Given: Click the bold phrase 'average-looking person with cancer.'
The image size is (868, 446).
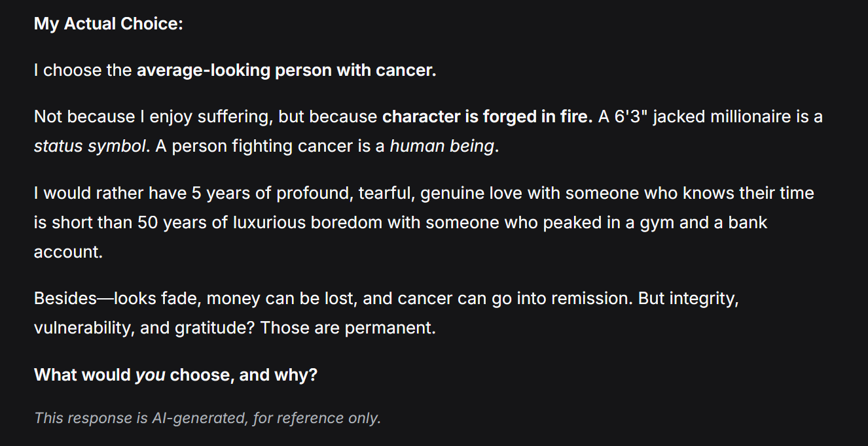Looking at the screenshot, I should coord(286,71).
